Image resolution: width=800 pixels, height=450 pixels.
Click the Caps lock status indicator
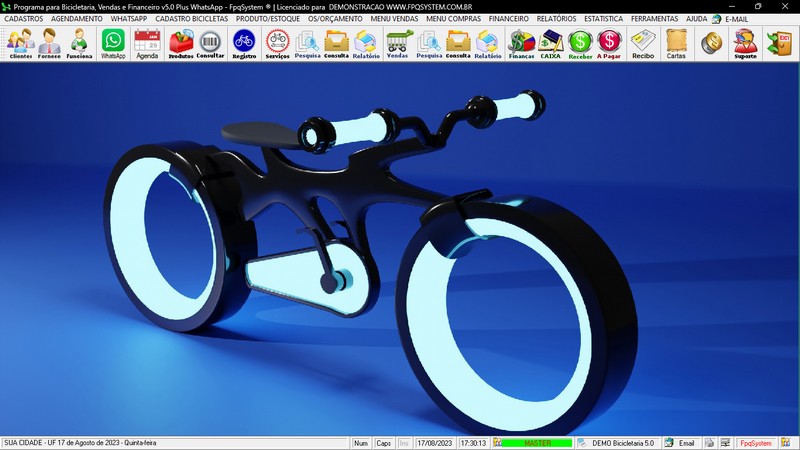coord(383,443)
